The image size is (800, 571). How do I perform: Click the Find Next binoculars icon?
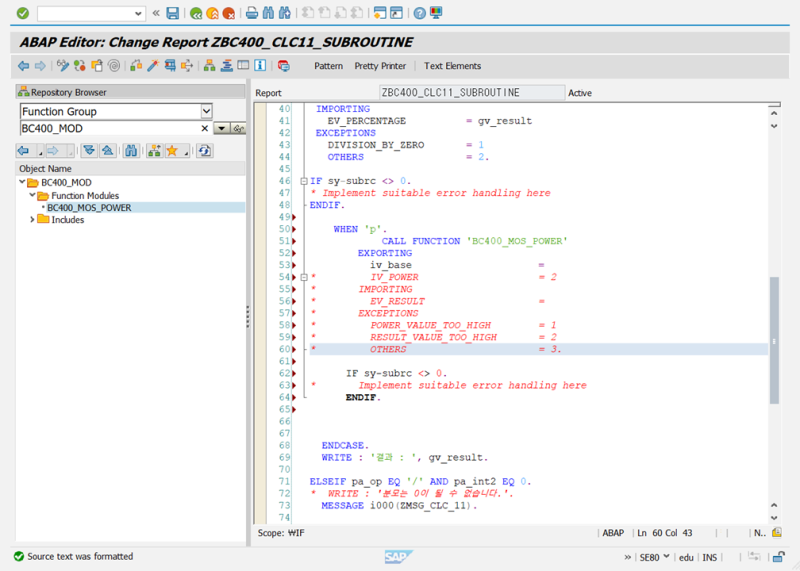(x=285, y=13)
